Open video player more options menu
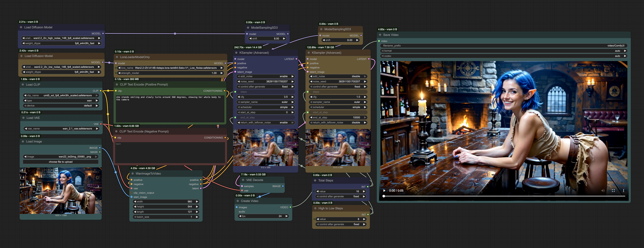The width and height of the screenshot is (644, 248). [623, 191]
